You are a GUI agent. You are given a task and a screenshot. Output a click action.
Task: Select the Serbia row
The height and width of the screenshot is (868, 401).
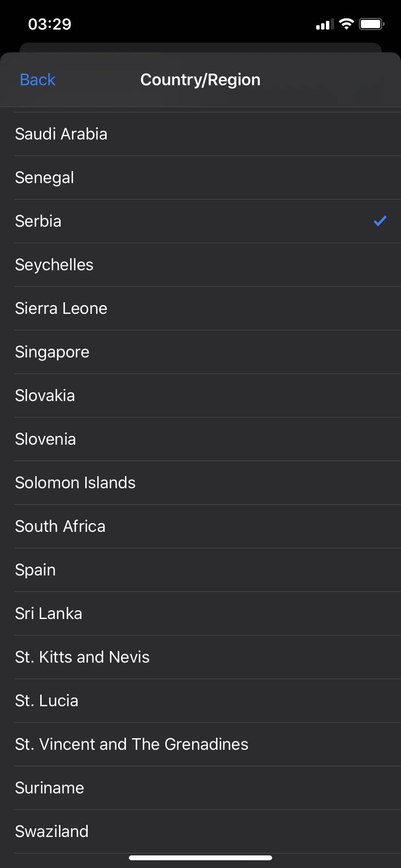38,221
